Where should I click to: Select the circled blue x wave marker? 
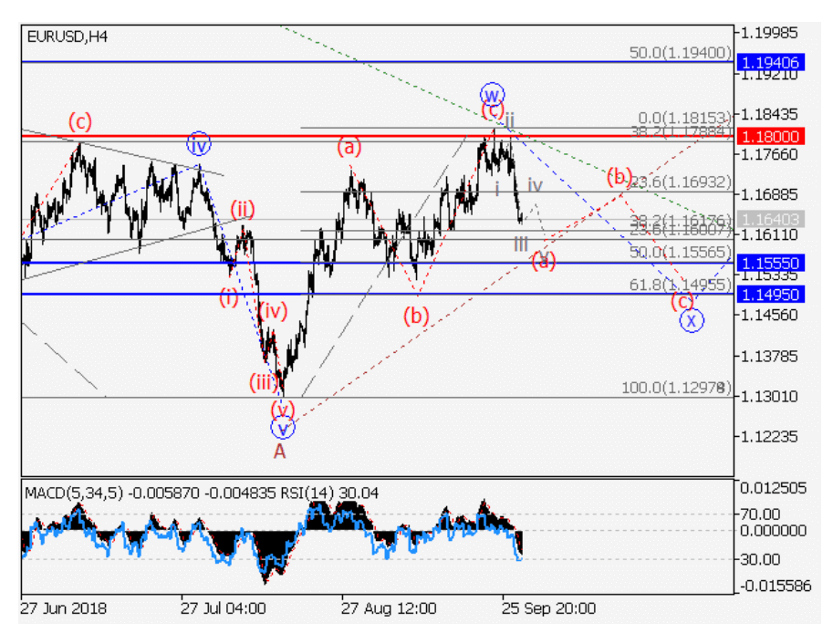(692, 320)
